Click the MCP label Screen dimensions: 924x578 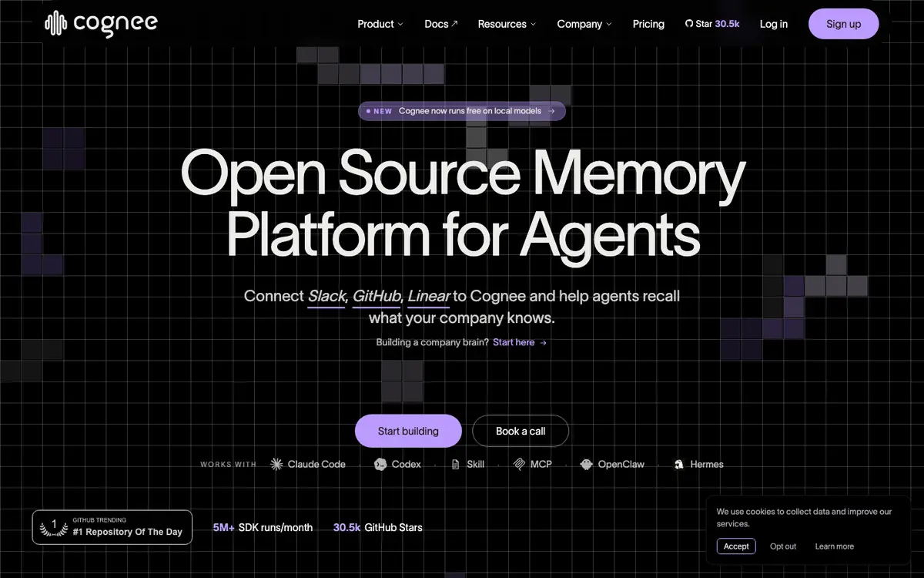pyautogui.click(x=541, y=464)
